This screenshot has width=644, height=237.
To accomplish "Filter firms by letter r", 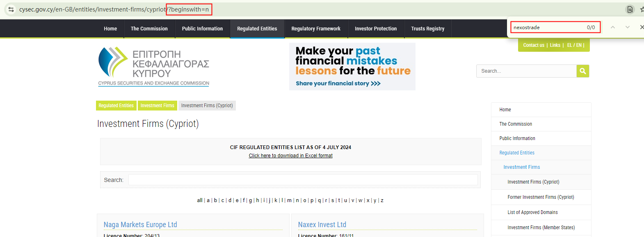I will [326, 200].
